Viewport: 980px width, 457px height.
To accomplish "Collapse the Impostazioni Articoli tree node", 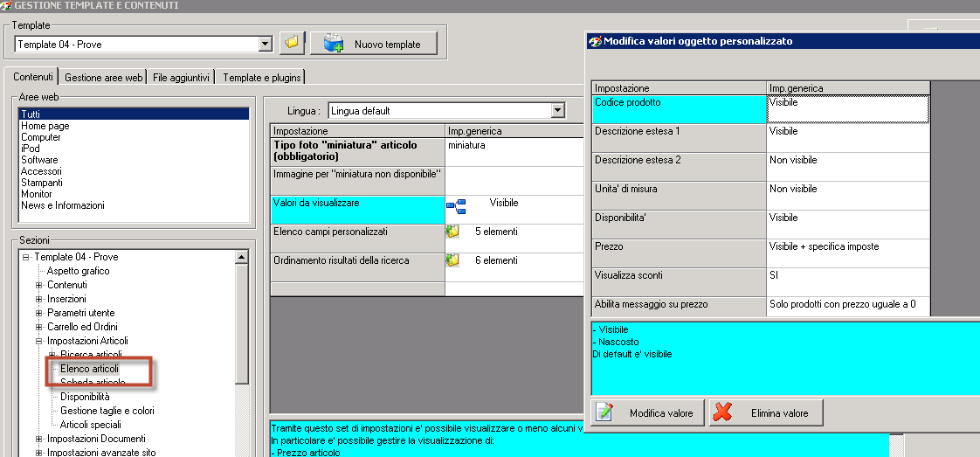I will [38, 341].
